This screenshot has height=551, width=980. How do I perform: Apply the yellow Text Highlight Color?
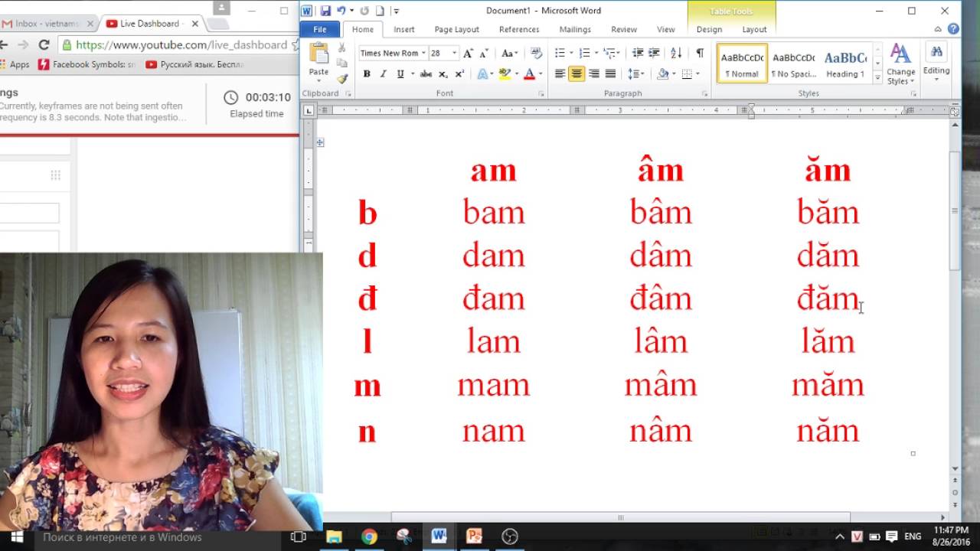pos(504,74)
